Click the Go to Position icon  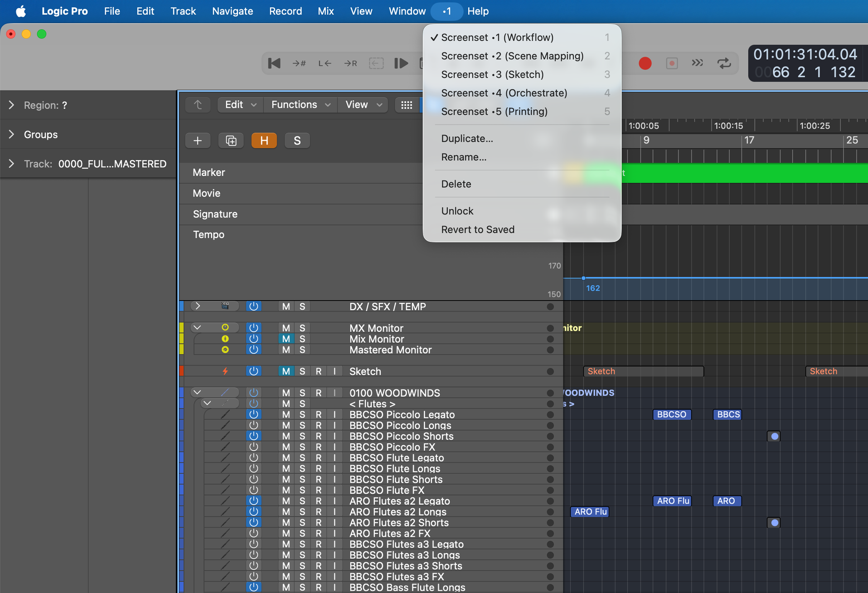click(x=299, y=63)
